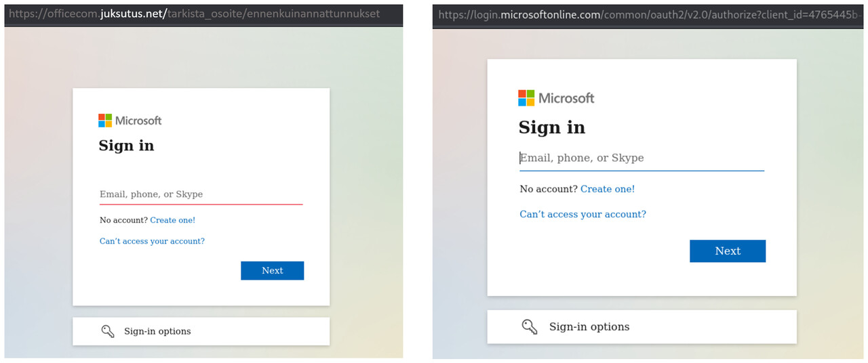Click "No account?" text on the right form
Viewport: 868px width, 363px height.
point(549,189)
